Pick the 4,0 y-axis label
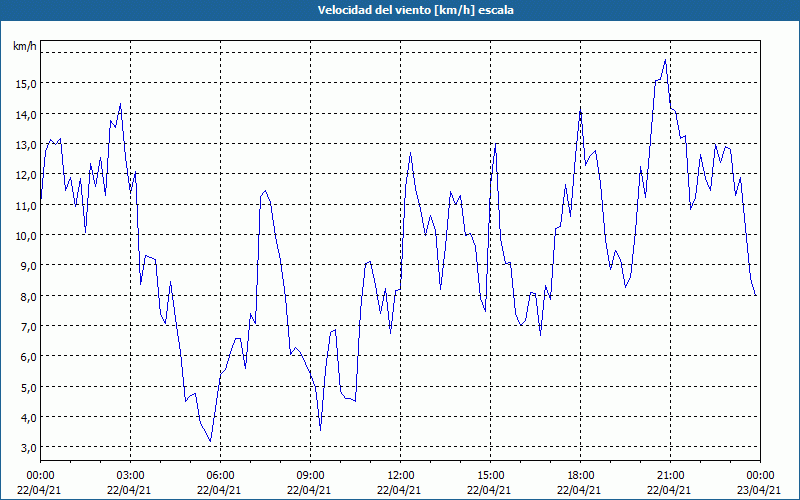The height and width of the screenshot is (500, 800). tap(28, 418)
